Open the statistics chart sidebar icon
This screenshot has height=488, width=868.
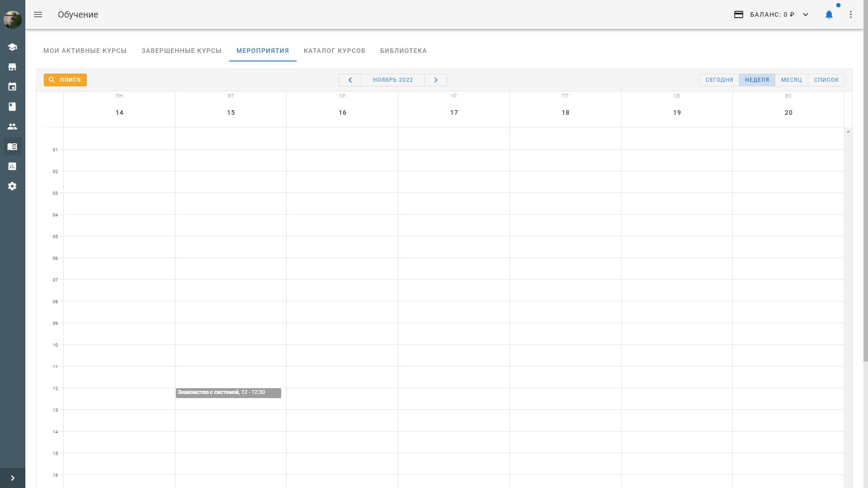click(12, 166)
